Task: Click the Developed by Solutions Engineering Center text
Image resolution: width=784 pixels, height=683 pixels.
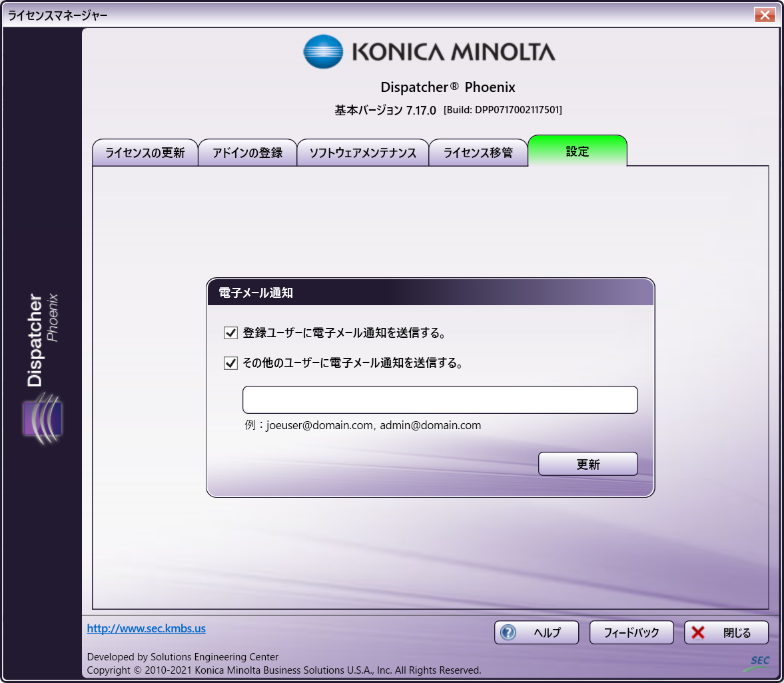Action: [183, 656]
